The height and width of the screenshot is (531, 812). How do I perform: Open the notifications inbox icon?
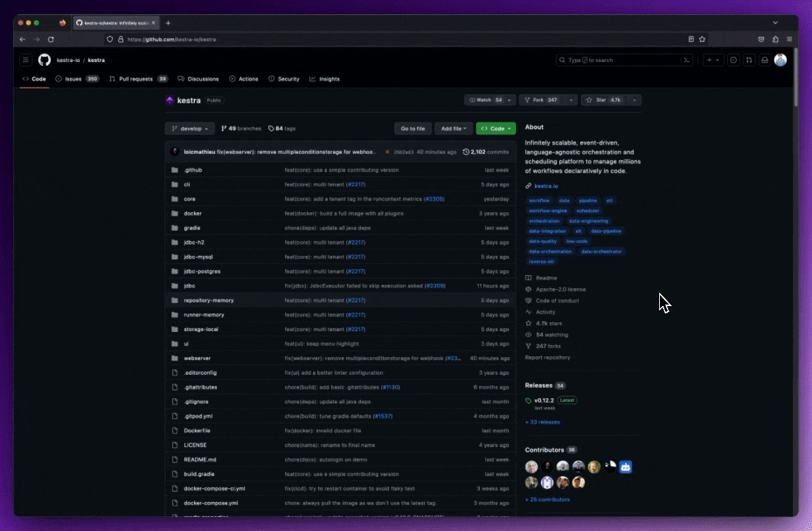765,60
